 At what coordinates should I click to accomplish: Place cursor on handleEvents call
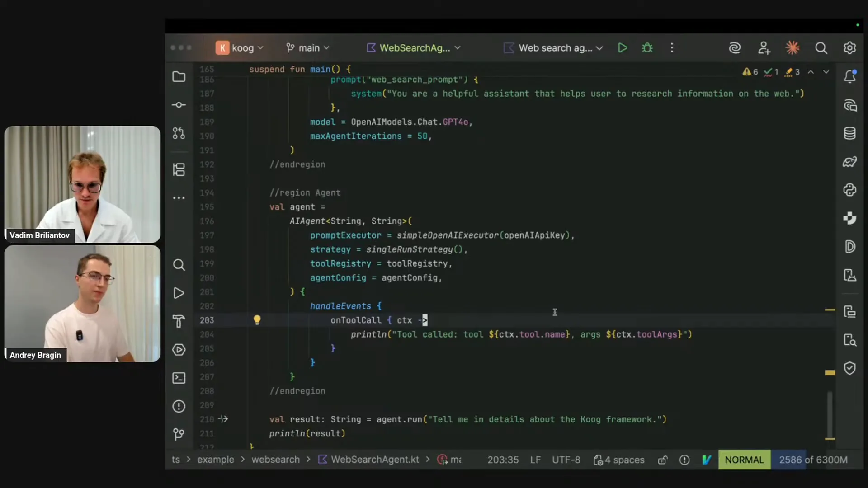[x=340, y=306]
